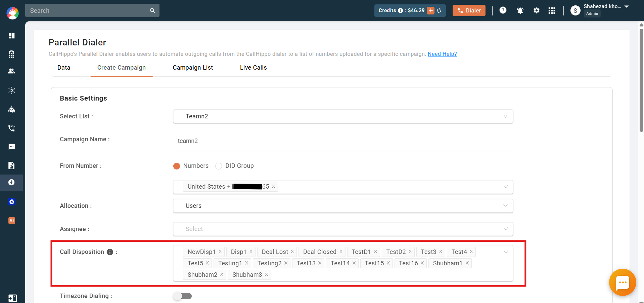Click the user avatar S
The width and height of the screenshot is (644, 303).
click(576, 11)
